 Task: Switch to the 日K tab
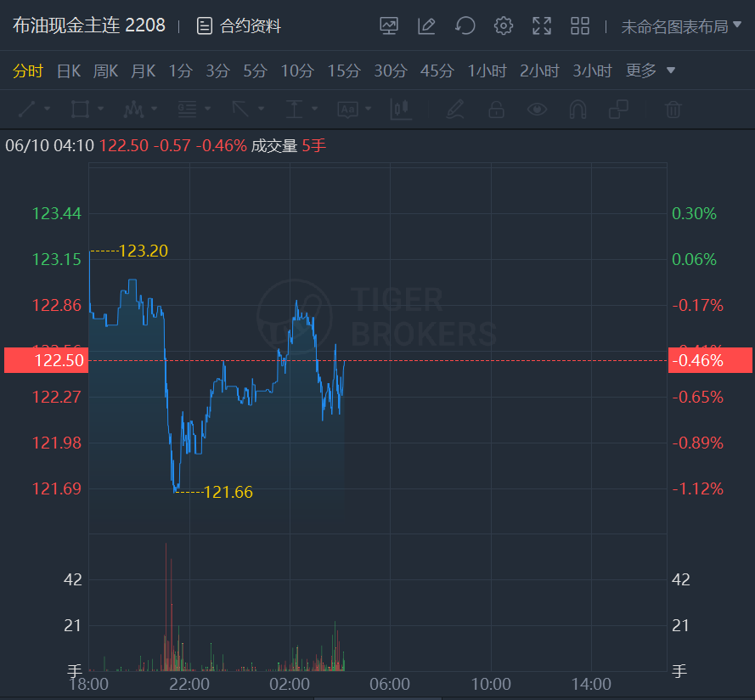69,71
